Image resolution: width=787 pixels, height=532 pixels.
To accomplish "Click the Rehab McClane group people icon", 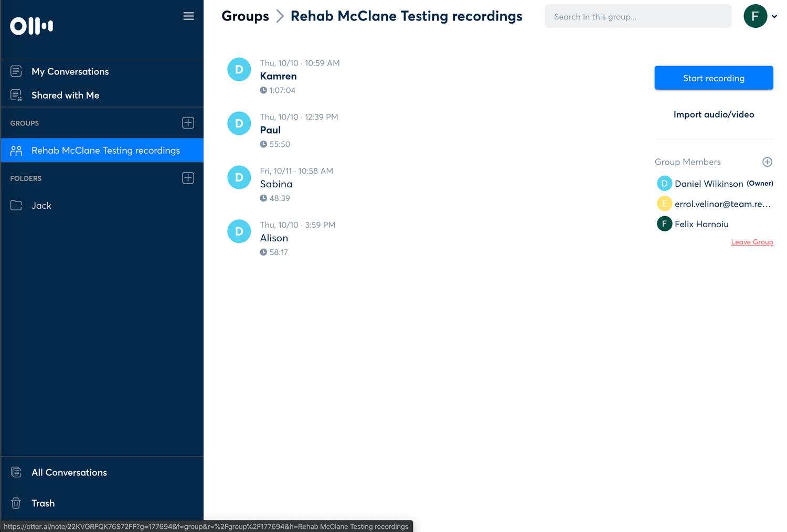I will coord(16,151).
